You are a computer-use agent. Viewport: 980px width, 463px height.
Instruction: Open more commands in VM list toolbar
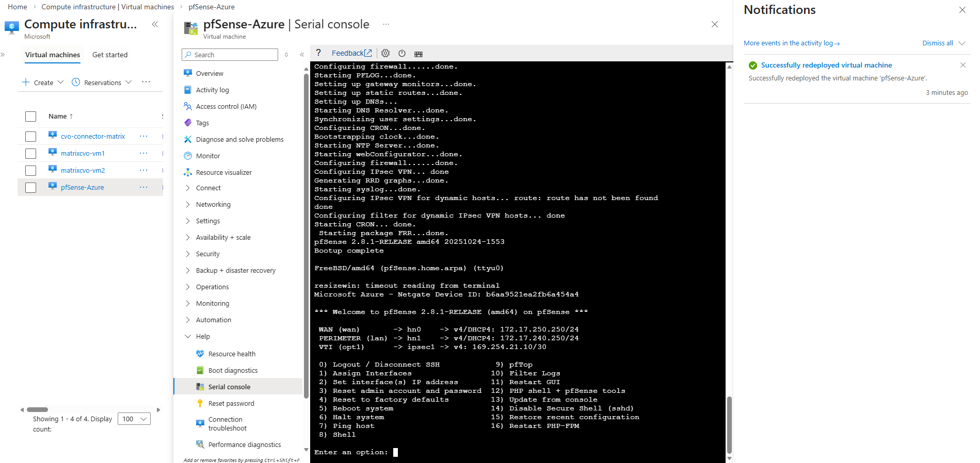click(146, 82)
